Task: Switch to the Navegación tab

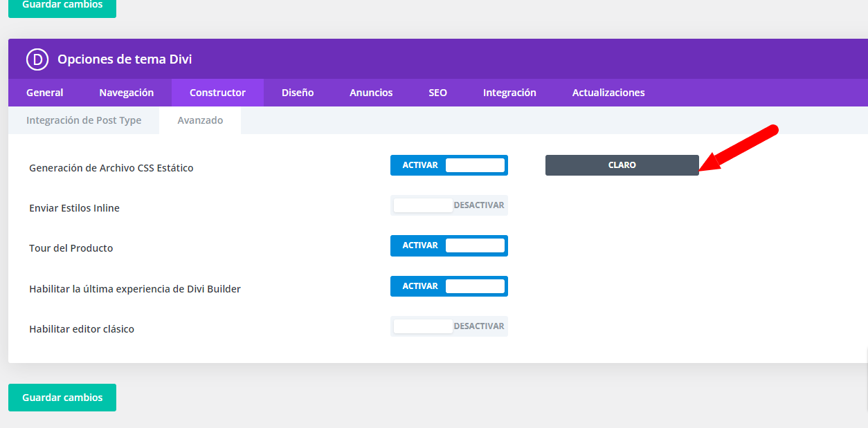Action: click(127, 93)
